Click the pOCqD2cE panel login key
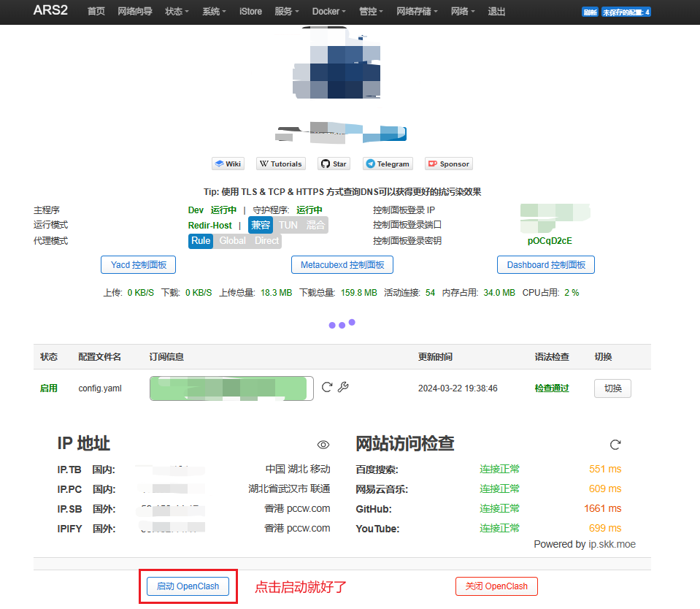Viewport: 700px width, 609px height. coord(550,241)
